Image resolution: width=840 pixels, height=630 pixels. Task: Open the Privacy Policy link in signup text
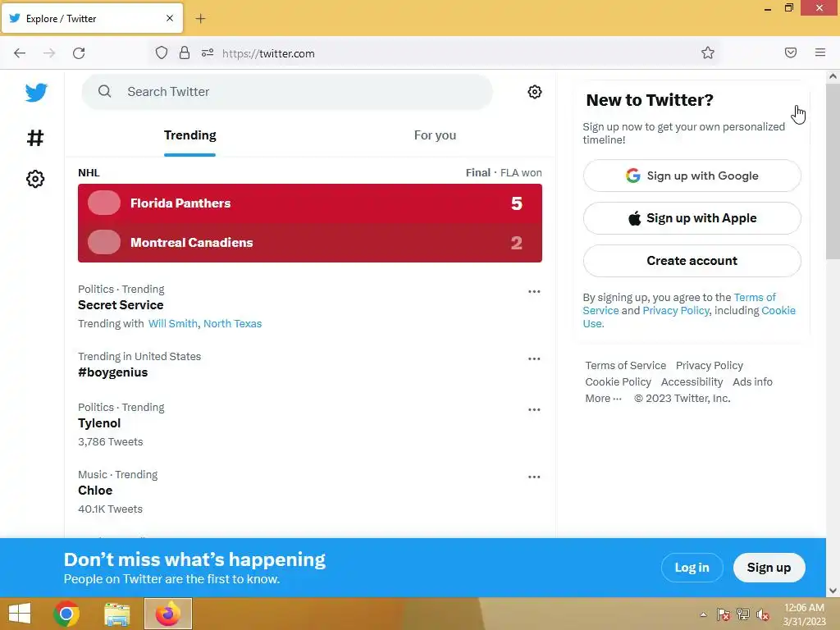click(x=676, y=311)
